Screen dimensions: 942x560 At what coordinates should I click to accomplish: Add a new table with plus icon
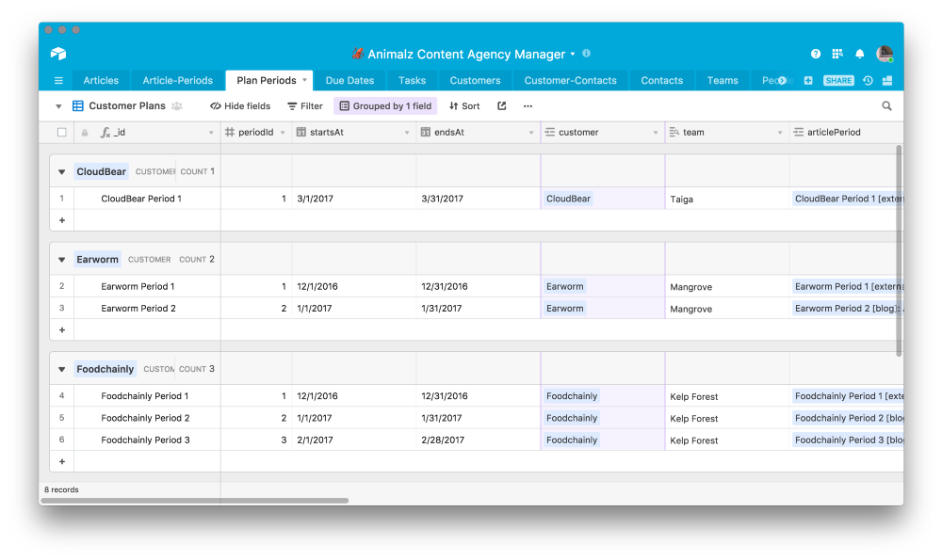click(x=808, y=80)
